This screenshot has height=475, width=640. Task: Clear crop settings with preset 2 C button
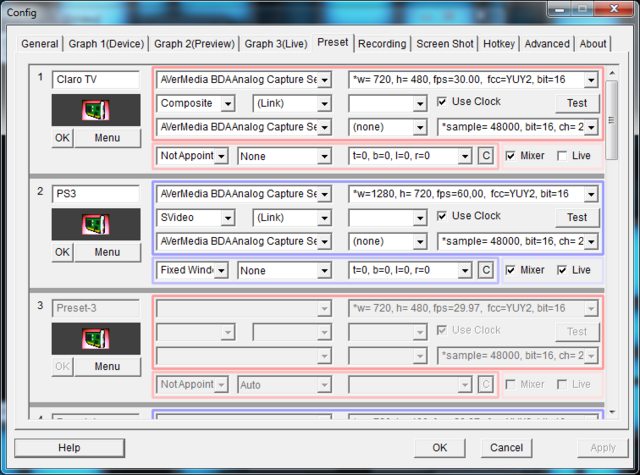tap(486, 270)
